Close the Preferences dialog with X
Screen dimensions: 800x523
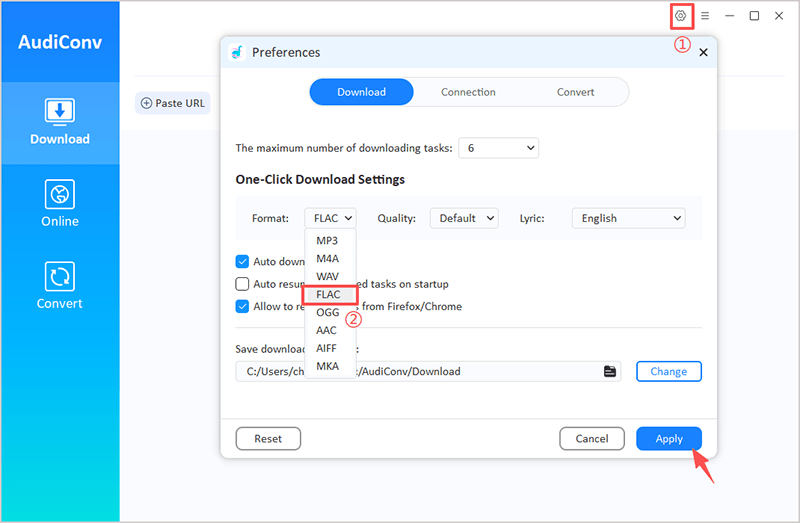(x=703, y=53)
